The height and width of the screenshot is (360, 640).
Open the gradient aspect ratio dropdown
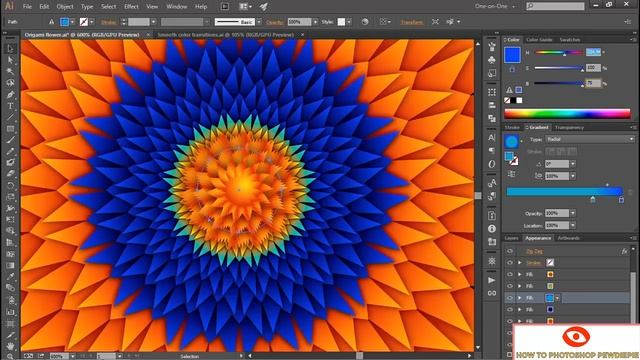click(573, 176)
